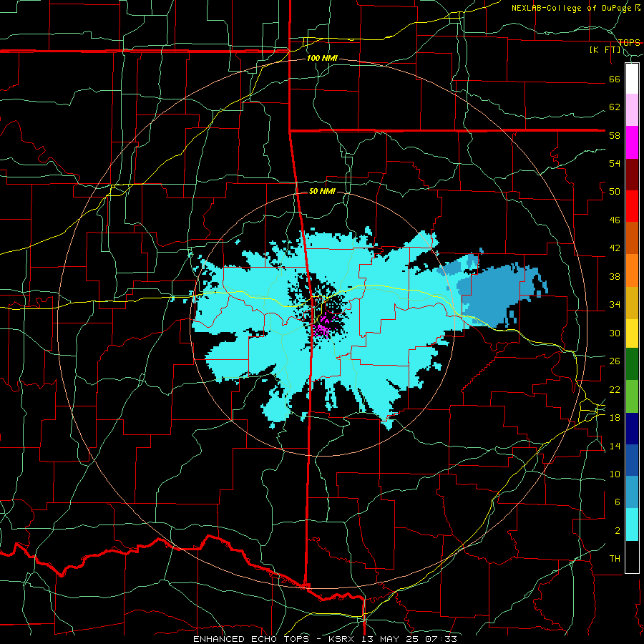Click the 100 NMI range ring label

coord(322,59)
